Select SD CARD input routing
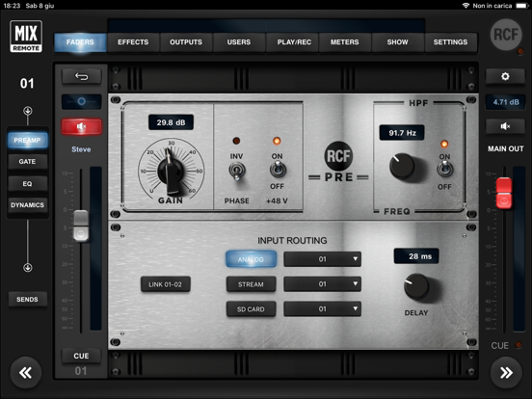532x399 pixels. [251, 309]
